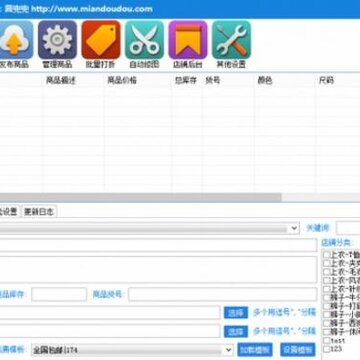Launch the 自动抠图 scissors icon

click(144, 40)
